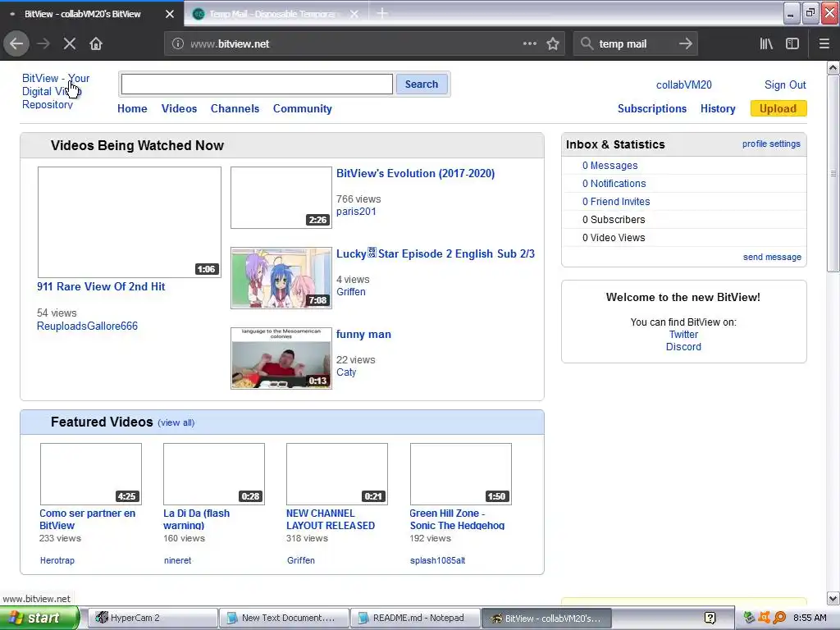Click the page scrollbar down arrow
The width and height of the screenshot is (840, 630).
pyautogui.click(x=833, y=598)
